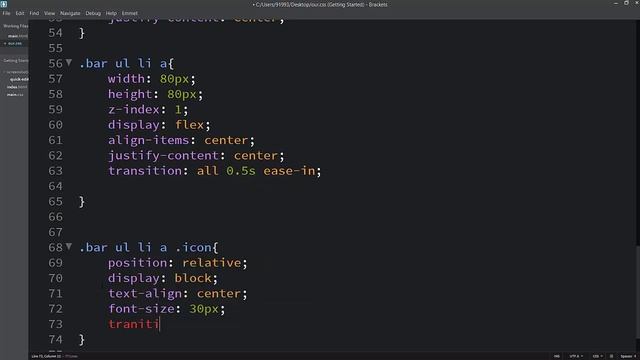640x360 pixels.
Task: Click the closing brace on line 54
Action: point(82,33)
